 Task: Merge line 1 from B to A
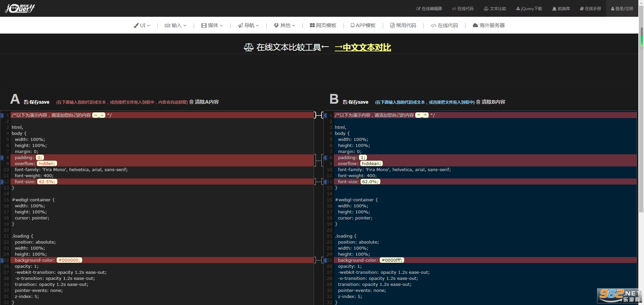pos(325,115)
